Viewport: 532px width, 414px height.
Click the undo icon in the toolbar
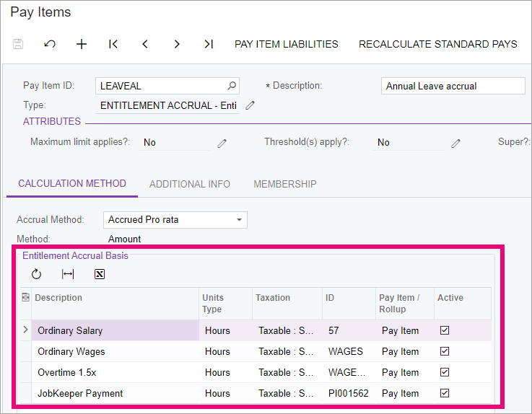[50, 44]
